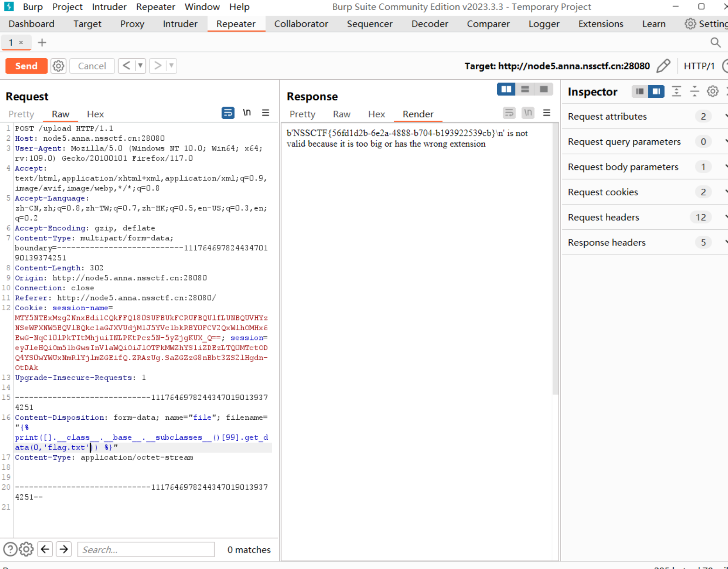Switch to the Dashboard tab
Viewport: 728px width, 569px height.
click(31, 24)
